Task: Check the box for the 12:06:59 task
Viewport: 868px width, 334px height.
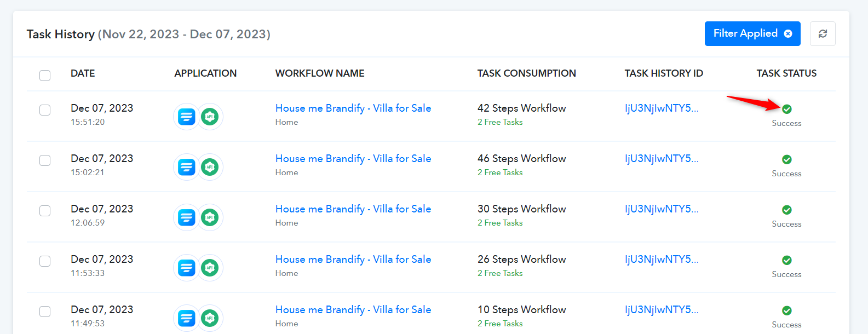Action: (x=45, y=211)
